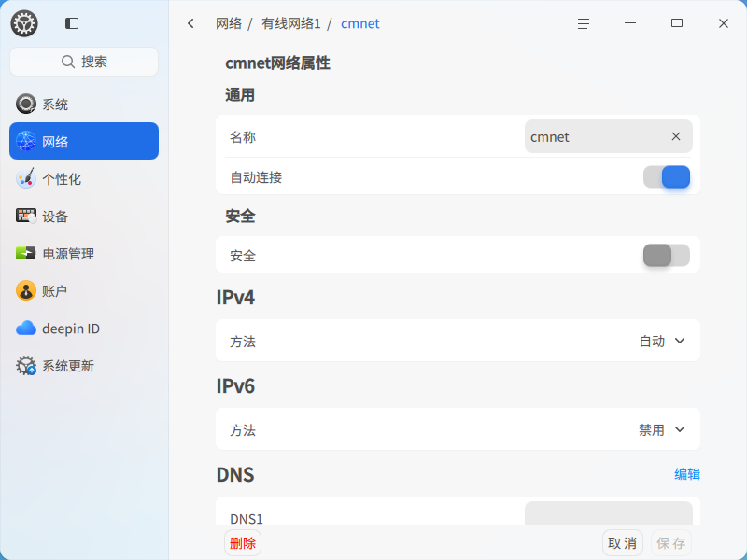
Task: Click the 系统更新 gear icon
Action: [26, 366]
